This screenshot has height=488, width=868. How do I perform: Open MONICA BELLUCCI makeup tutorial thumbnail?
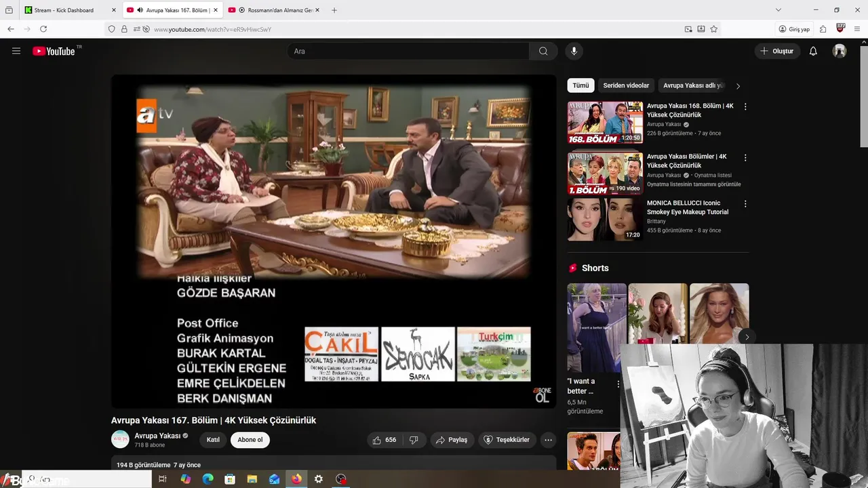(x=605, y=220)
